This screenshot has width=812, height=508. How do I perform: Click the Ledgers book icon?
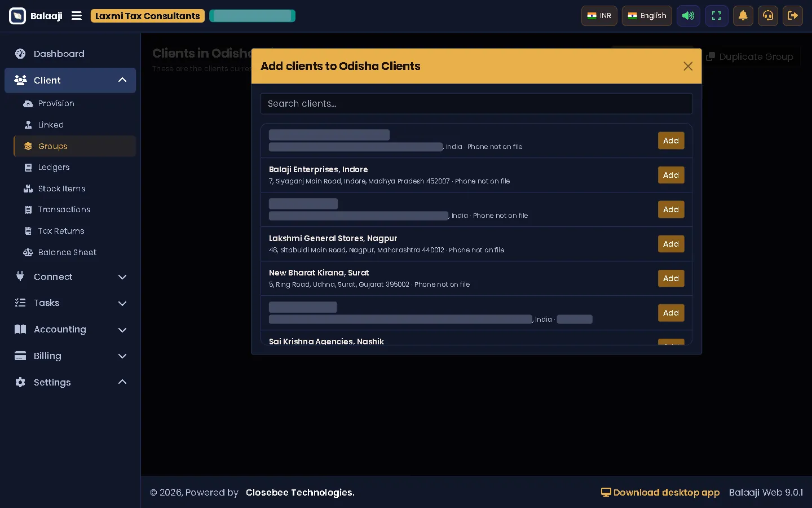(28, 168)
